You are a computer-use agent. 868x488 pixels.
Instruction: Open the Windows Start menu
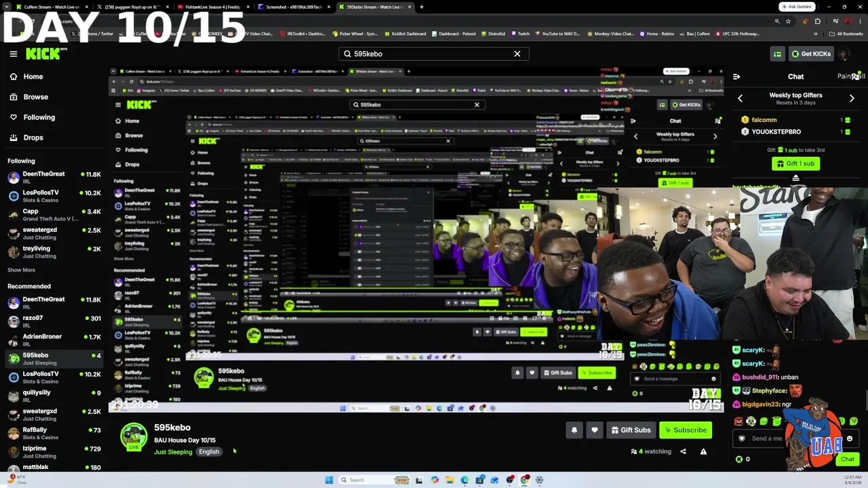tap(329, 480)
